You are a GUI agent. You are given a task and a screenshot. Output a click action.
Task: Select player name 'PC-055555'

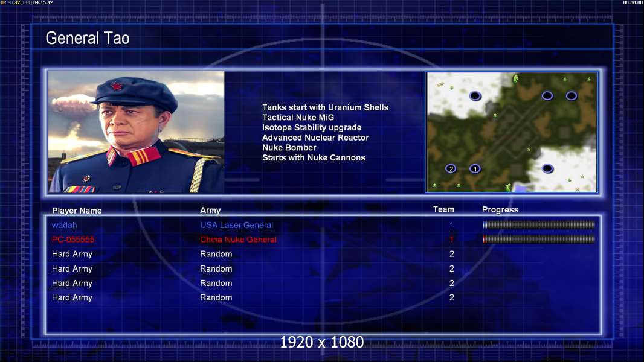[x=73, y=240]
